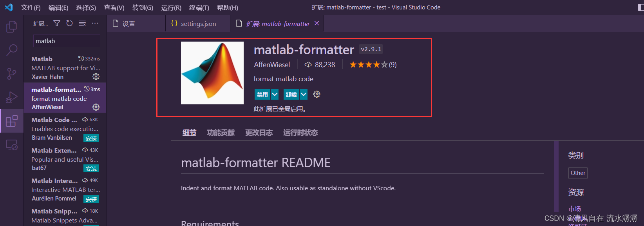The width and height of the screenshot is (644, 226).
Task: Open the extensions panel more actions menu
Action: click(x=95, y=24)
